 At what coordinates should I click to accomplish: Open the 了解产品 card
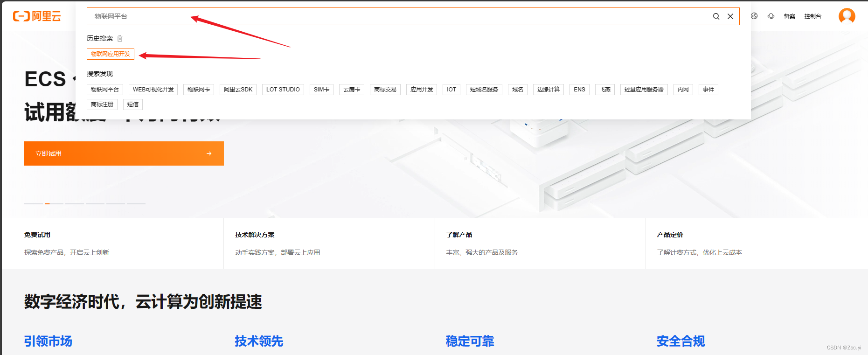[x=540, y=244]
